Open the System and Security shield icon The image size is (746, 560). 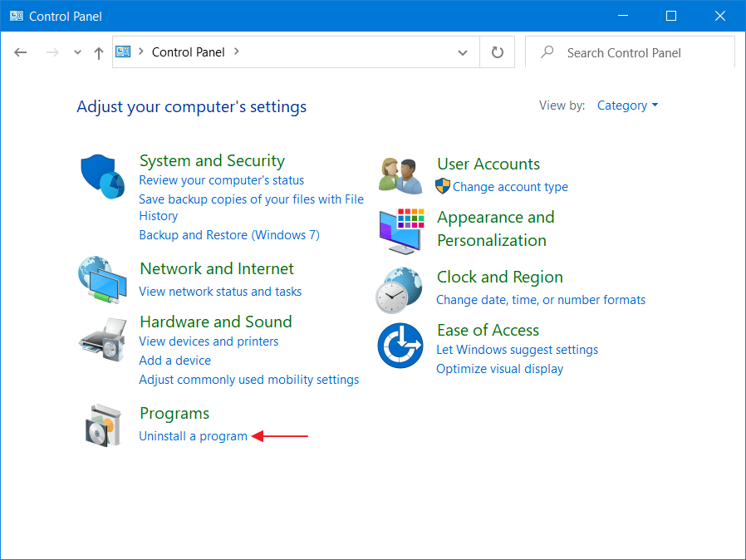(x=103, y=176)
